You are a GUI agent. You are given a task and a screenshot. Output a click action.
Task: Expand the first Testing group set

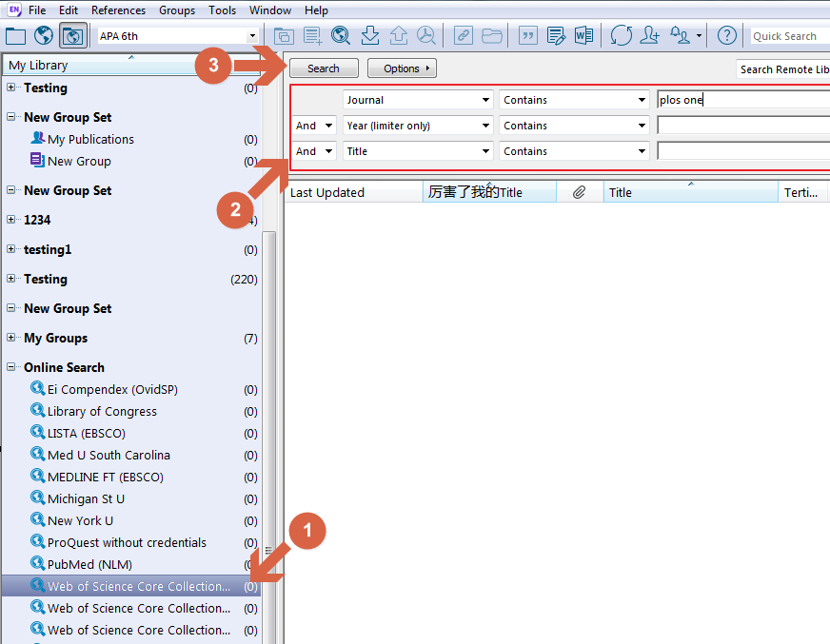point(10,88)
